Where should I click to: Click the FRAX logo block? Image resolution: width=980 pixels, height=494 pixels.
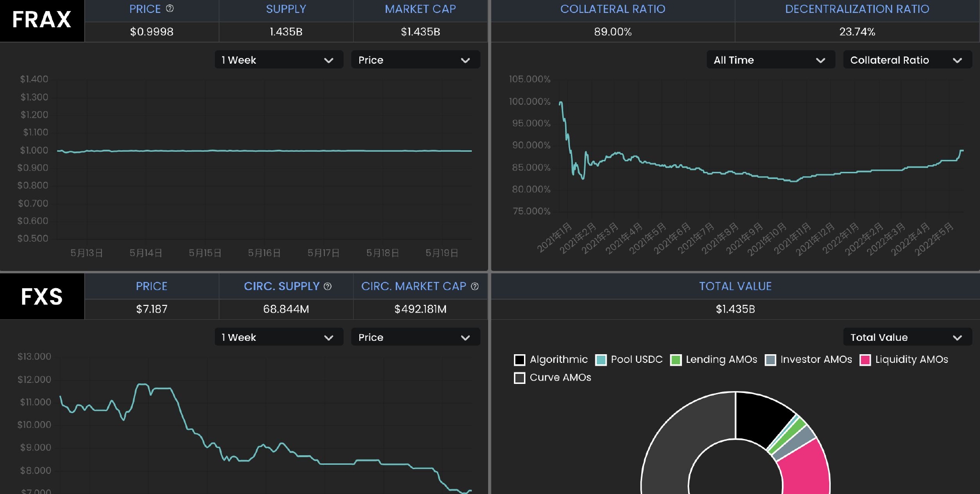[x=42, y=20]
